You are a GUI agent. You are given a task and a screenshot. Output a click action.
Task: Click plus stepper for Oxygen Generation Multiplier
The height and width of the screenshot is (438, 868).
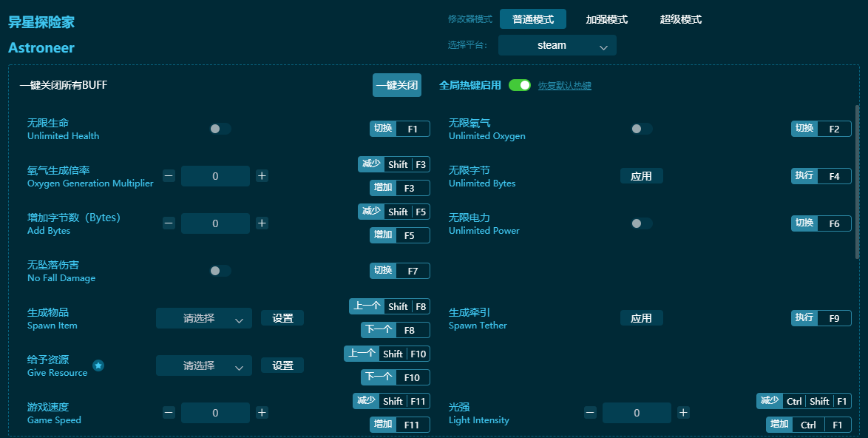coord(262,175)
